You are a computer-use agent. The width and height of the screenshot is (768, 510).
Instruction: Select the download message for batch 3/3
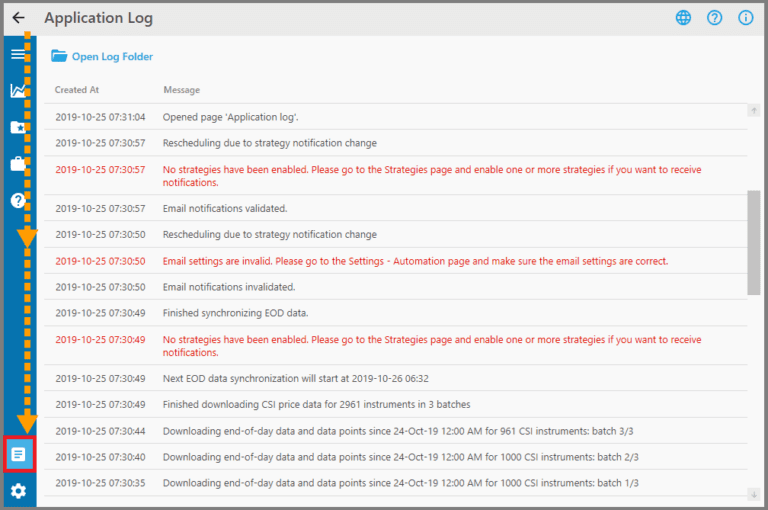pyautogui.click(x=398, y=431)
